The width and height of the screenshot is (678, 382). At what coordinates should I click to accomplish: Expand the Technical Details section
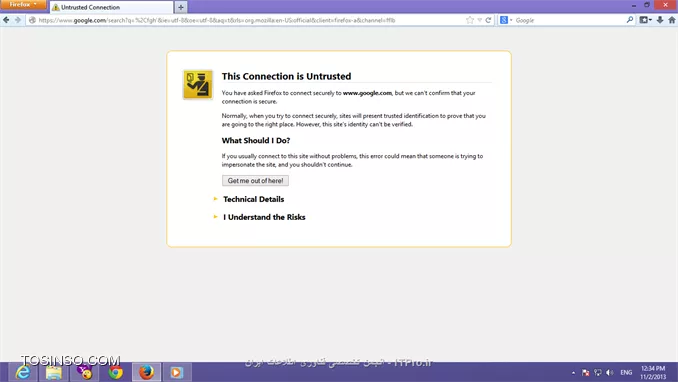pos(253,199)
